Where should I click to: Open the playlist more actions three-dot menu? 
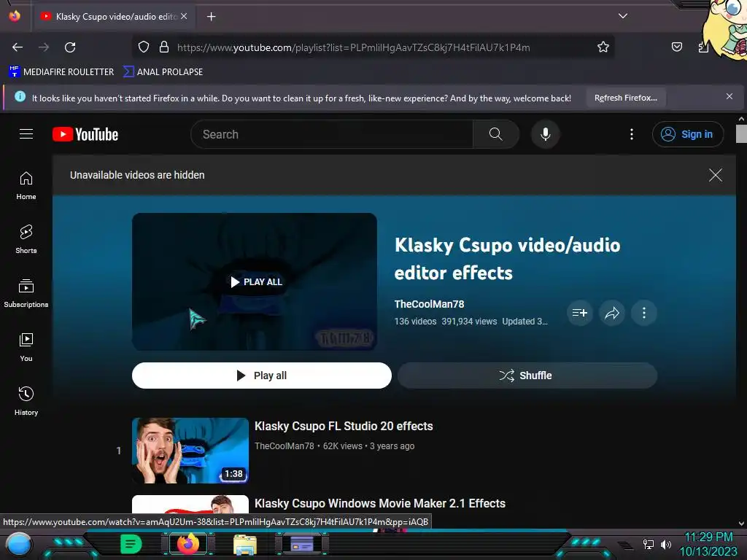click(x=643, y=313)
